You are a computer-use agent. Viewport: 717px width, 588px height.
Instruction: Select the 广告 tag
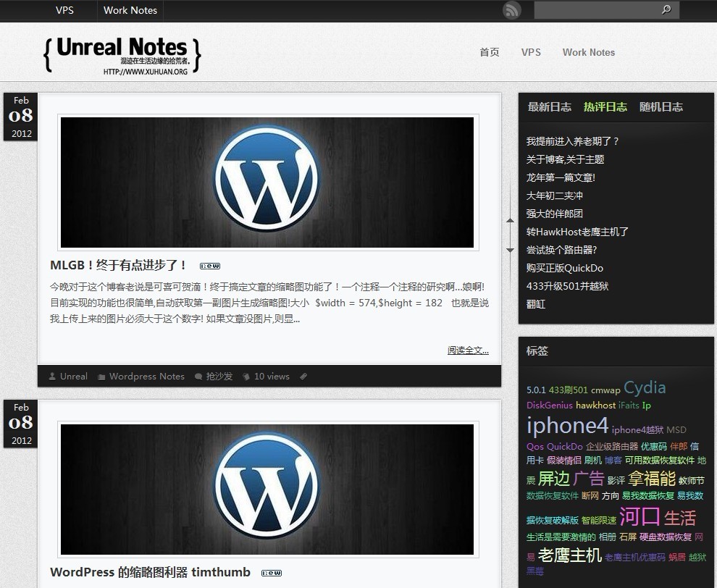tap(589, 479)
